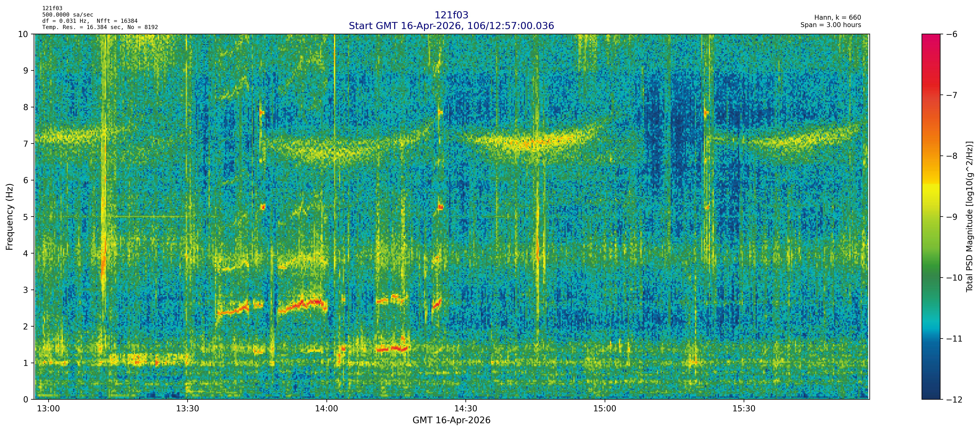Click the 15:00 x-axis tick label

click(x=604, y=409)
